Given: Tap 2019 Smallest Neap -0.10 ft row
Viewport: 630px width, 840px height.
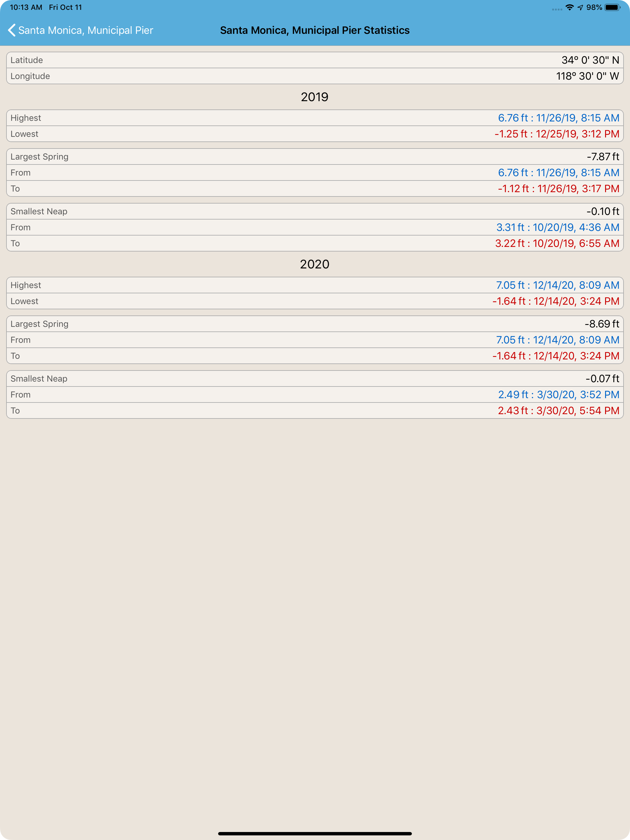Looking at the screenshot, I should 315,211.
